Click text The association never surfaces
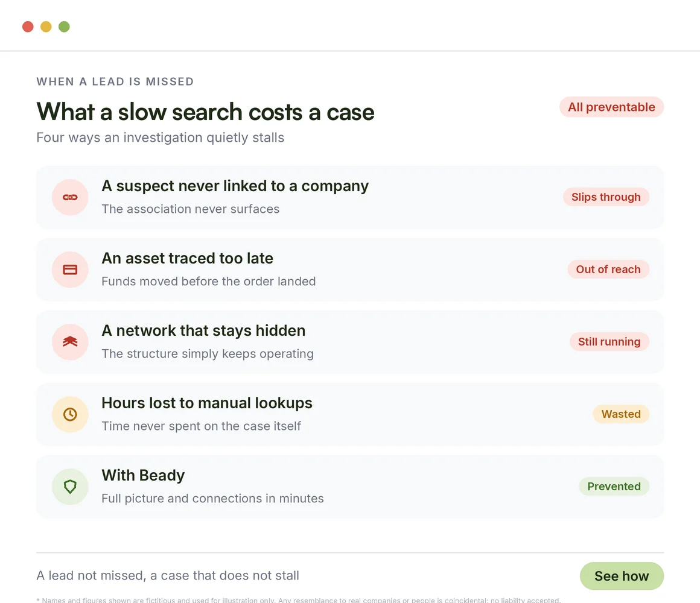700x603 pixels. 190,209
